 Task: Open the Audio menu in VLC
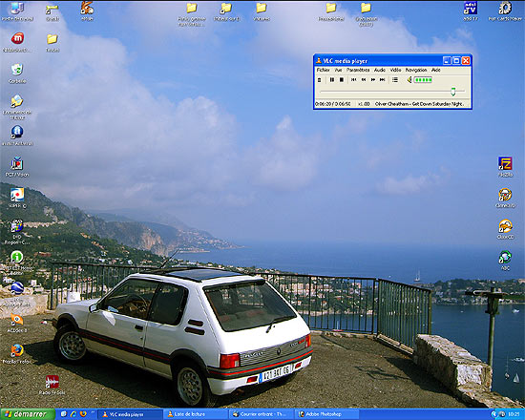[x=380, y=70]
